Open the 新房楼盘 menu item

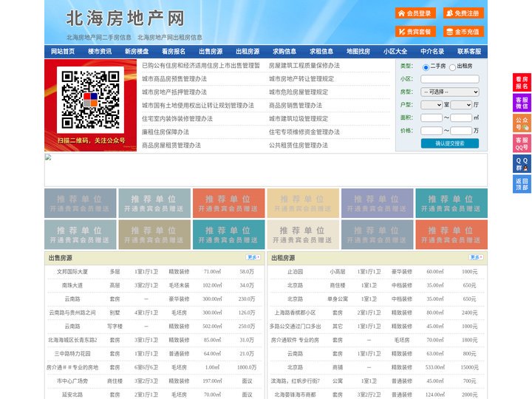137,52
